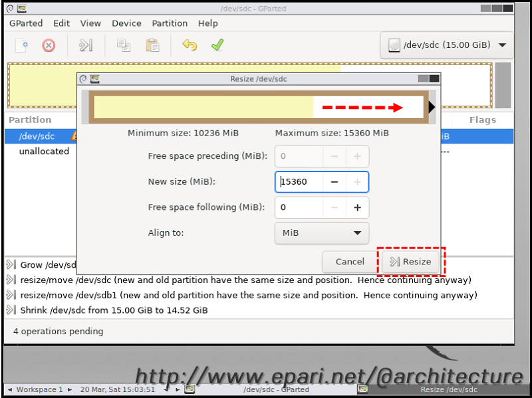532x398 pixels.
Task: Increase New size with the plus button
Action: pos(357,182)
